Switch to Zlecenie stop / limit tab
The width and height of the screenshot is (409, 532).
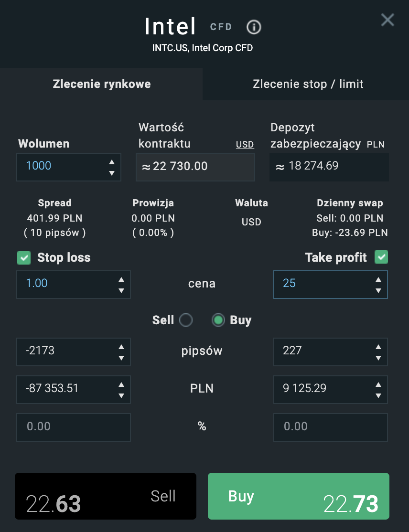[x=308, y=85]
